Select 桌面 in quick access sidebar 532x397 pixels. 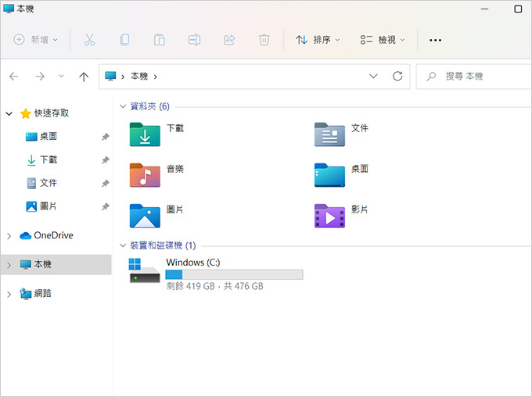(x=41, y=137)
